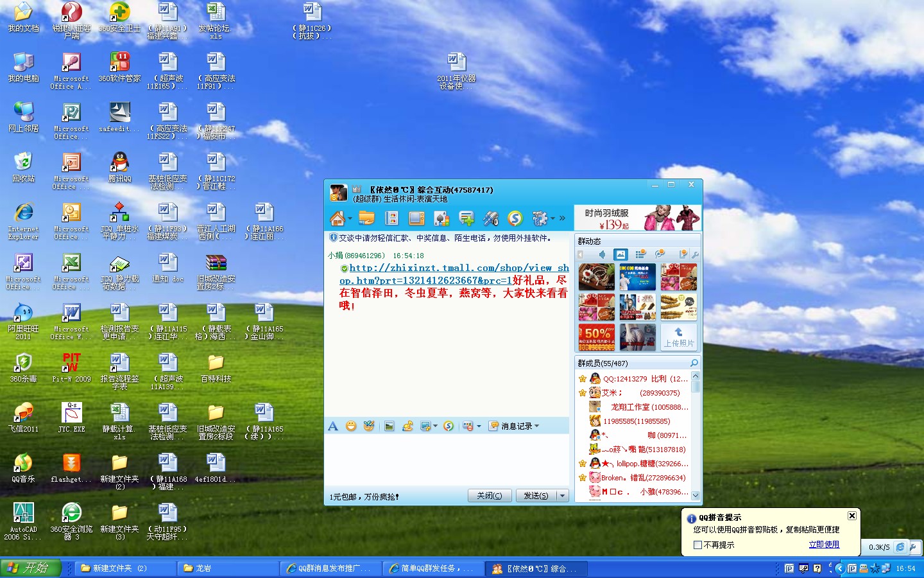Open the group home icon in QQ toolbar

338,218
